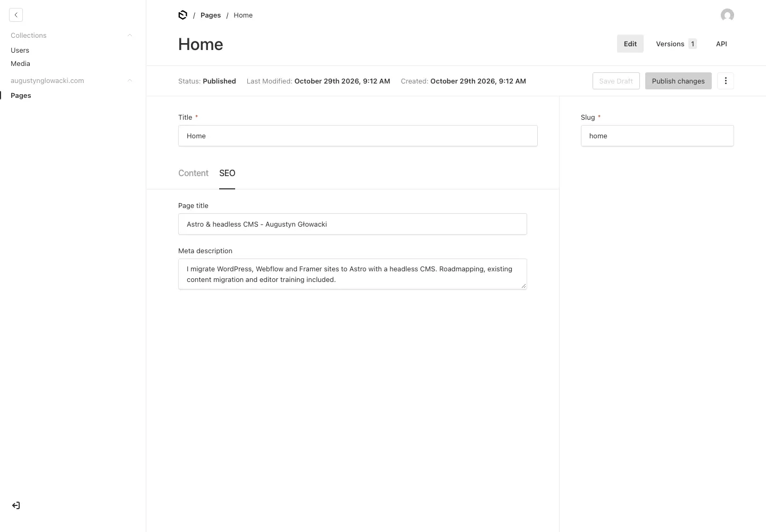Switch to the Content tab
The height and width of the screenshot is (532, 766).
pyautogui.click(x=193, y=173)
